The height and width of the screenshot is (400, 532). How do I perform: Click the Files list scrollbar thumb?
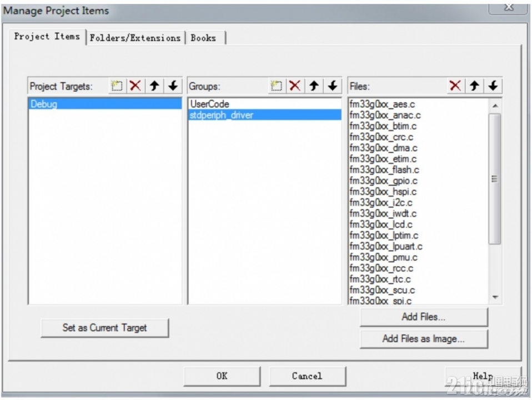(495, 178)
